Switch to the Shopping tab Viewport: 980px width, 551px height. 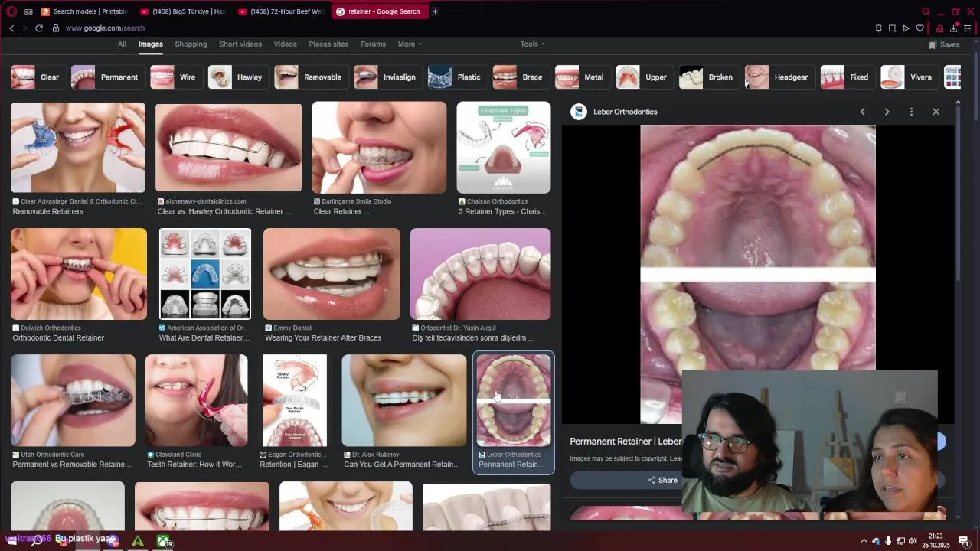(x=191, y=44)
